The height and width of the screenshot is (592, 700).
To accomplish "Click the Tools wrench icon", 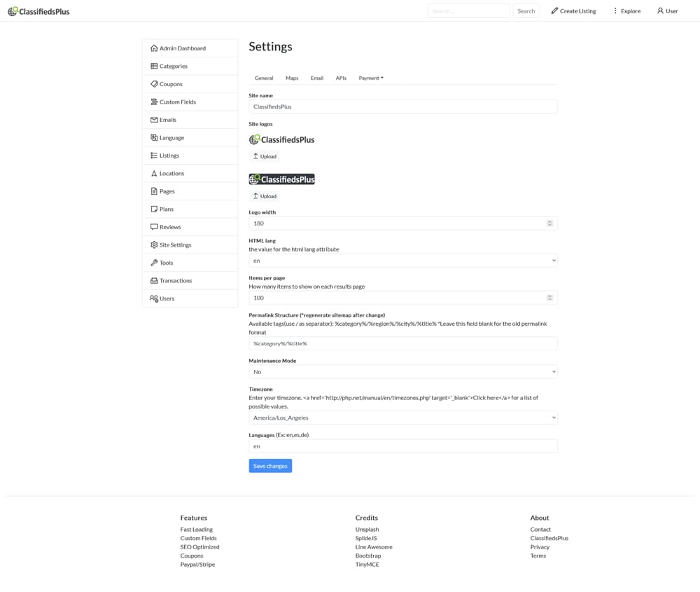I will coord(154,263).
